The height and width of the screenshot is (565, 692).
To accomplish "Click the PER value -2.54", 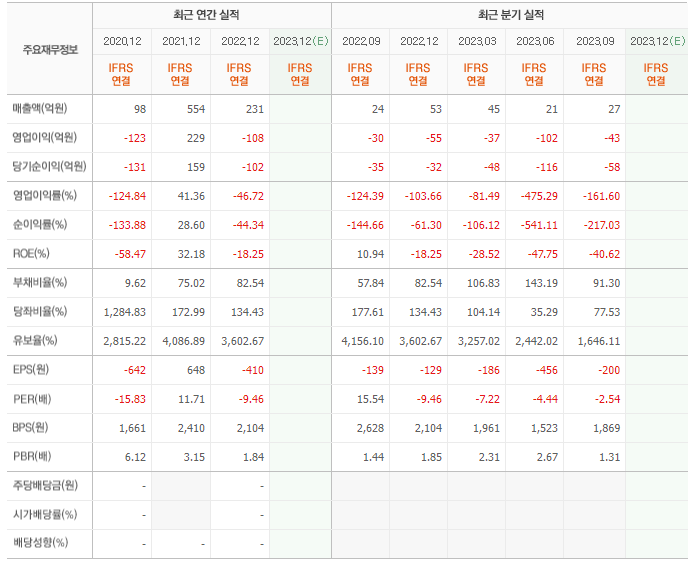I will 608,399.
